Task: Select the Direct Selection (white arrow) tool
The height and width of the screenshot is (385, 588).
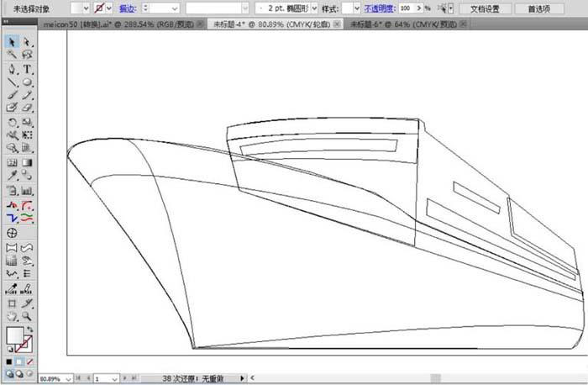Action: 27,41
